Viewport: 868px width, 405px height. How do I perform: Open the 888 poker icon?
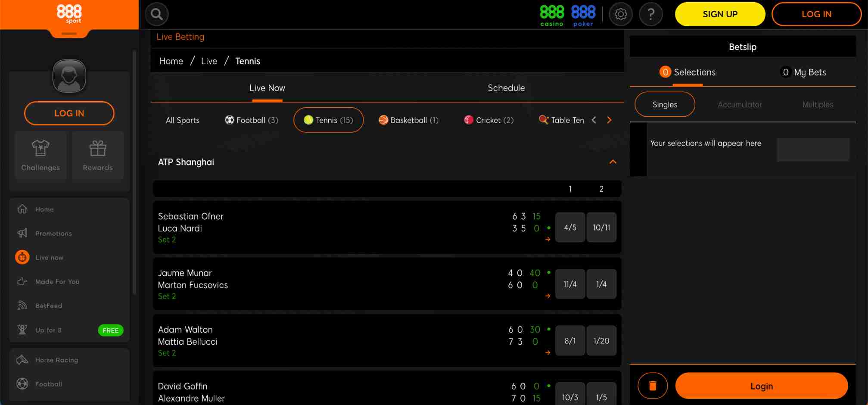click(x=583, y=14)
